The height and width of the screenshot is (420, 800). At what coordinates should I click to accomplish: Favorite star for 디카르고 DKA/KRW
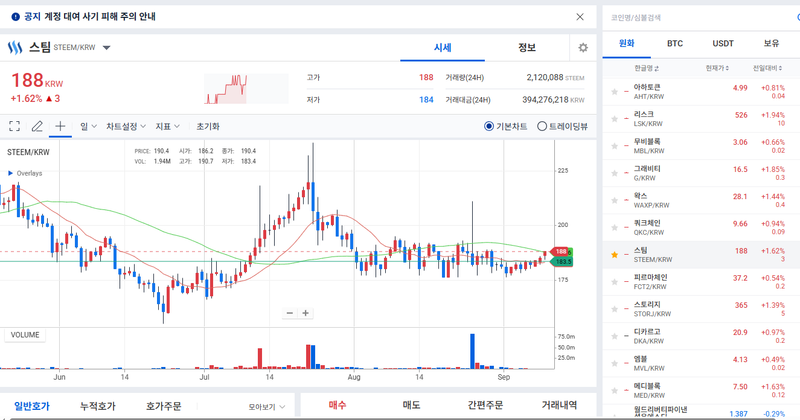tap(614, 336)
